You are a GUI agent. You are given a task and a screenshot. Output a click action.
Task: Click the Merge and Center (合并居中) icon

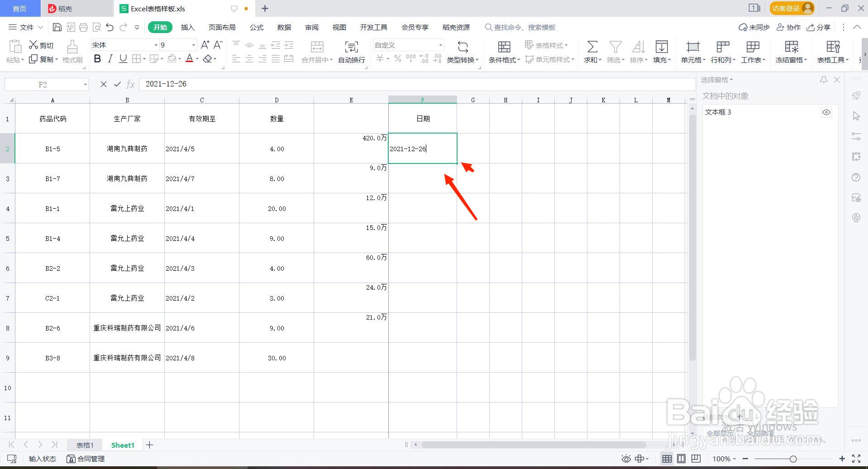tap(317, 47)
